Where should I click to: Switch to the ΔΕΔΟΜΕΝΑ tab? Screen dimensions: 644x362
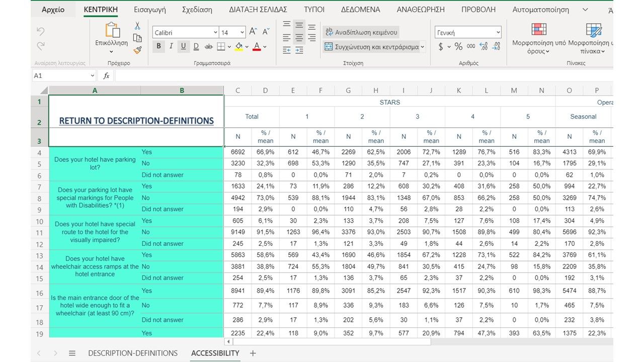click(361, 10)
